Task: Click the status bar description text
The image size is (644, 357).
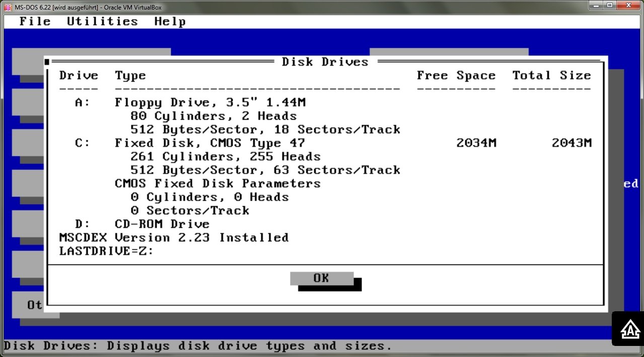Action: coord(198,346)
